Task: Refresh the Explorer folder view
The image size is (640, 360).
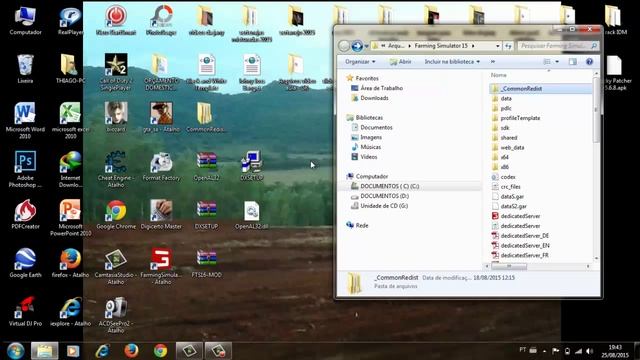Action: (508, 46)
